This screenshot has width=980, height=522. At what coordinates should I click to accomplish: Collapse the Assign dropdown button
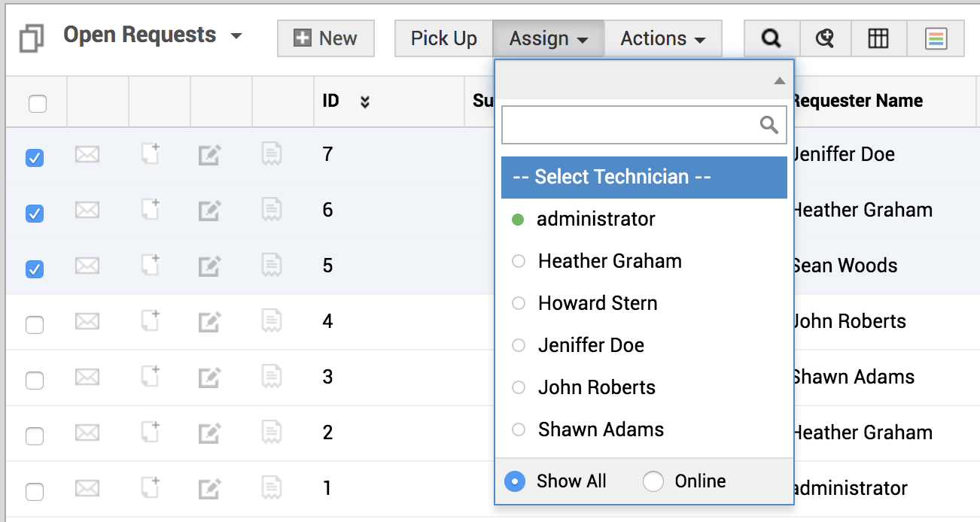click(548, 38)
